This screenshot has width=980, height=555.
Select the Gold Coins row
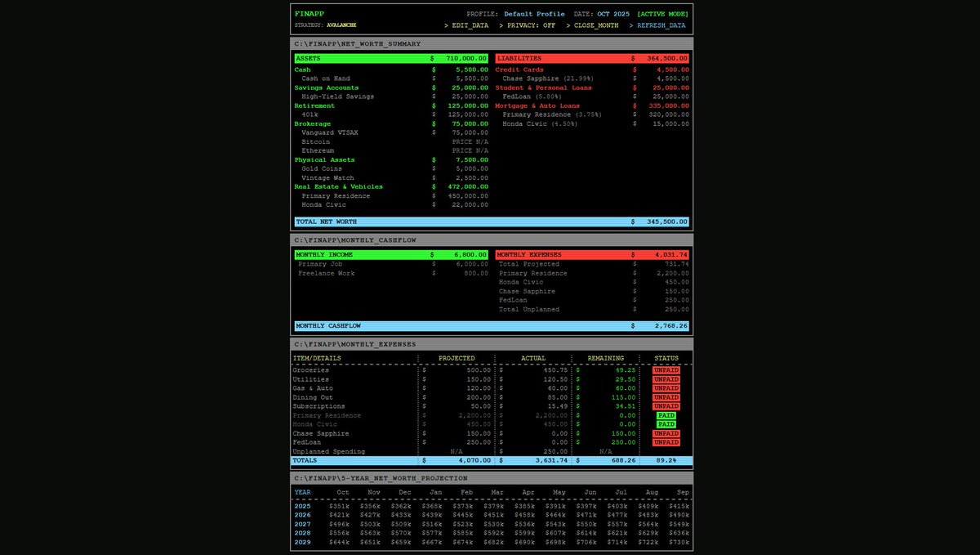click(391, 168)
